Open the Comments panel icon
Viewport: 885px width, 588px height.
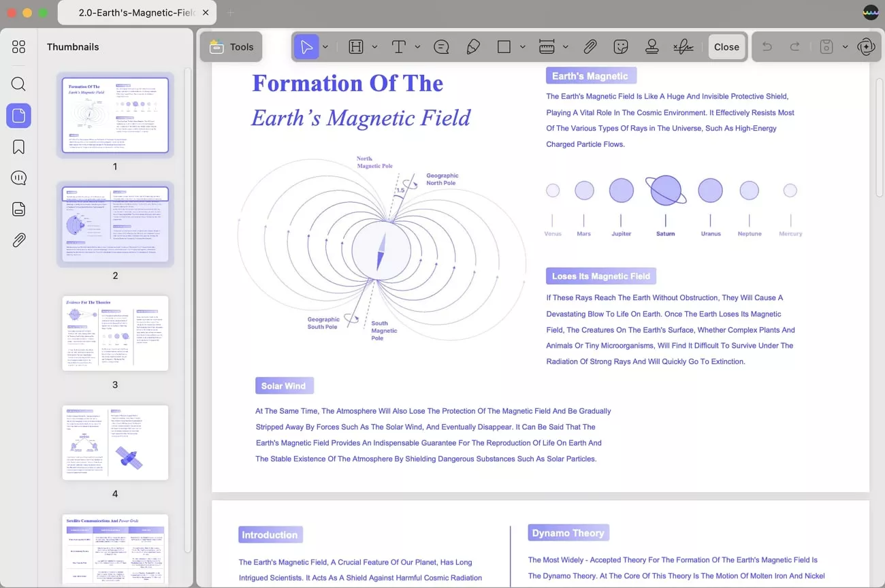pyautogui.click(x=18, y=178)
